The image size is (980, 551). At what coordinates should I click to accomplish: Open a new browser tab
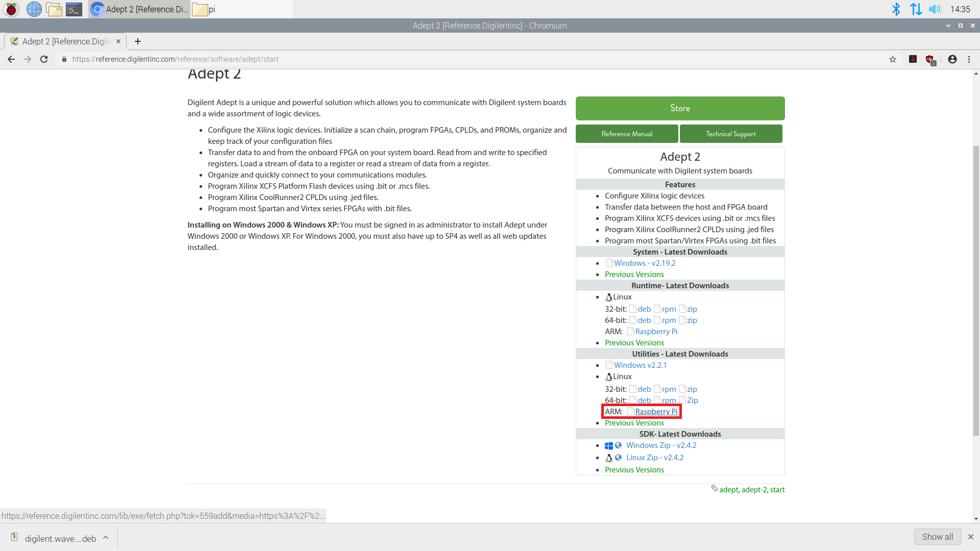point(138,41)
